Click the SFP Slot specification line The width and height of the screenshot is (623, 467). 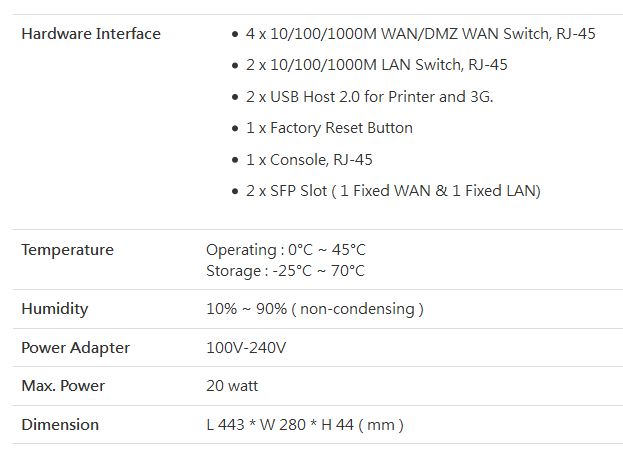392,191
